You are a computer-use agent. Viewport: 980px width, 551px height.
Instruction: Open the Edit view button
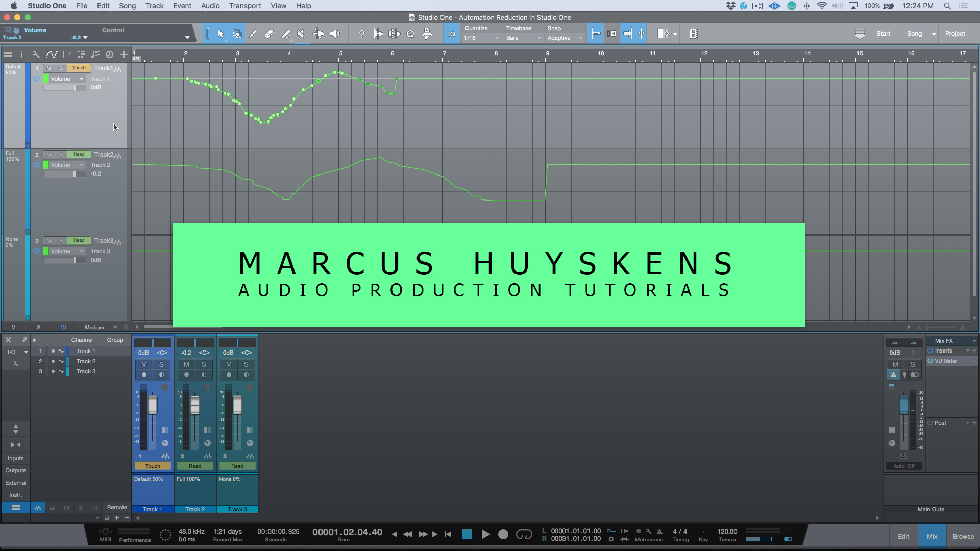click(903, 537)
